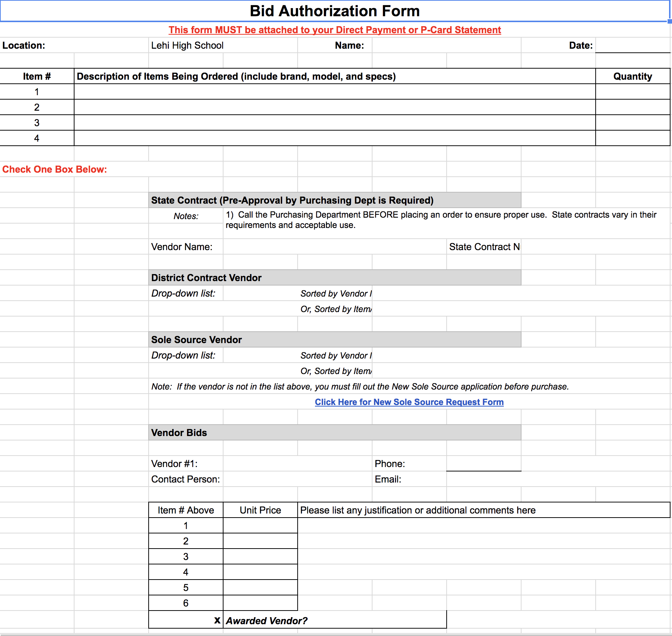
Task: Select the Unit Price column header
Action: point(260,510)
